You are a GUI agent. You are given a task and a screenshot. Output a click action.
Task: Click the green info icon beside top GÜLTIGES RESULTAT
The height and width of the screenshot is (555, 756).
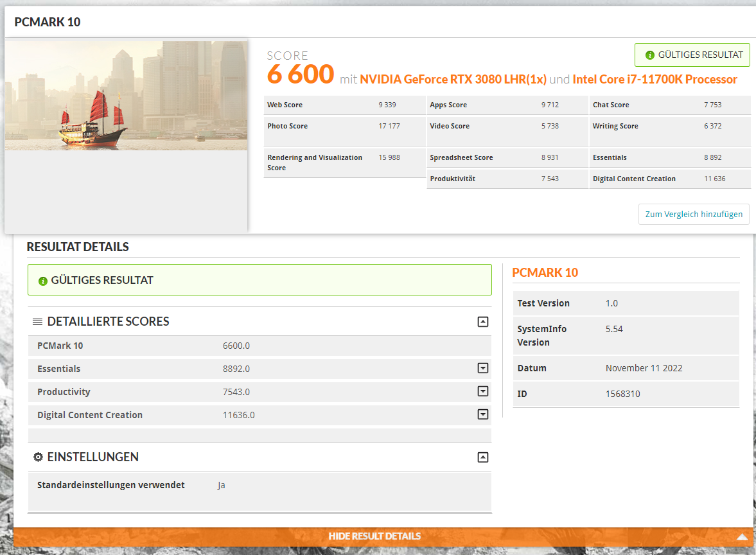[649, 55]
